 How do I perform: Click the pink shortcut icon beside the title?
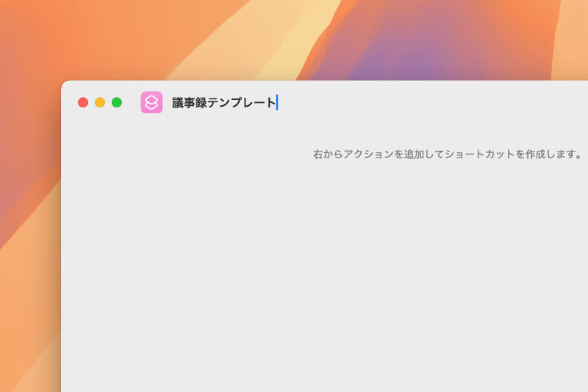(151, 102)
